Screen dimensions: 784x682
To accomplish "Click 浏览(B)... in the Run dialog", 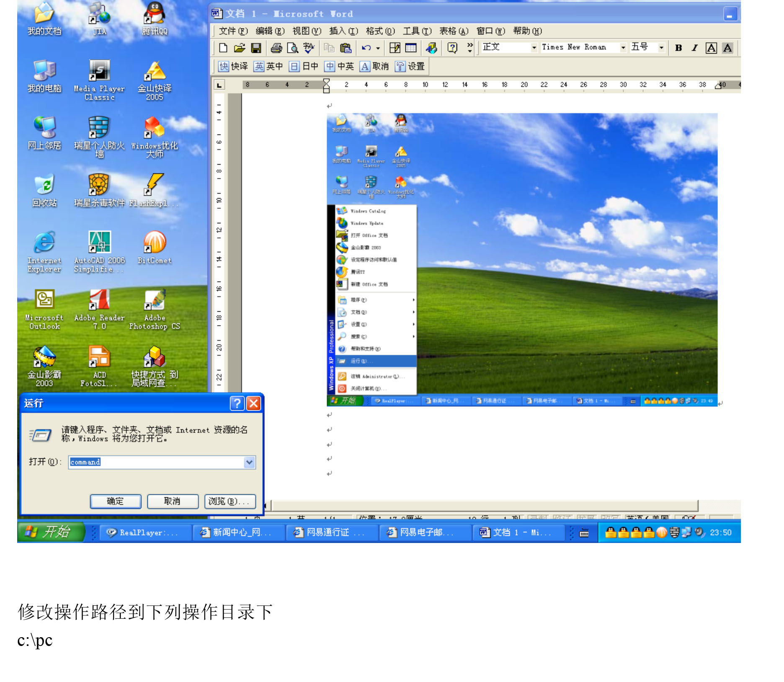I will [230, 501].
